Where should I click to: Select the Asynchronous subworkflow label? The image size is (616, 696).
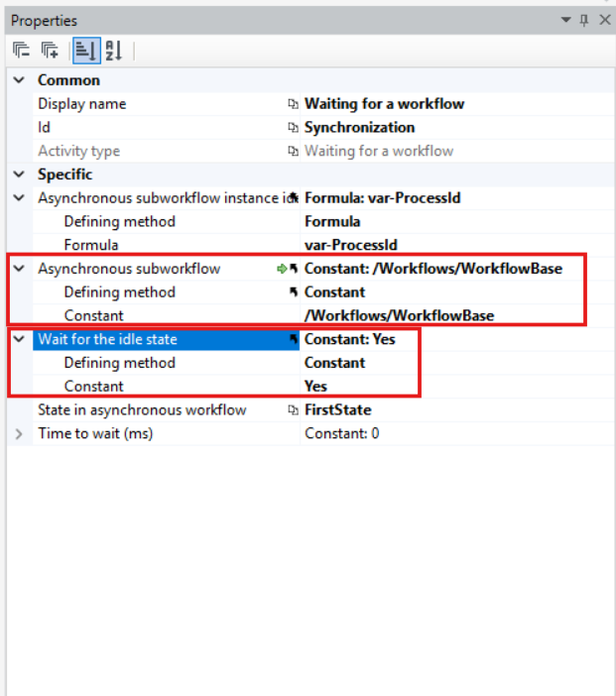tap(129, 269)
